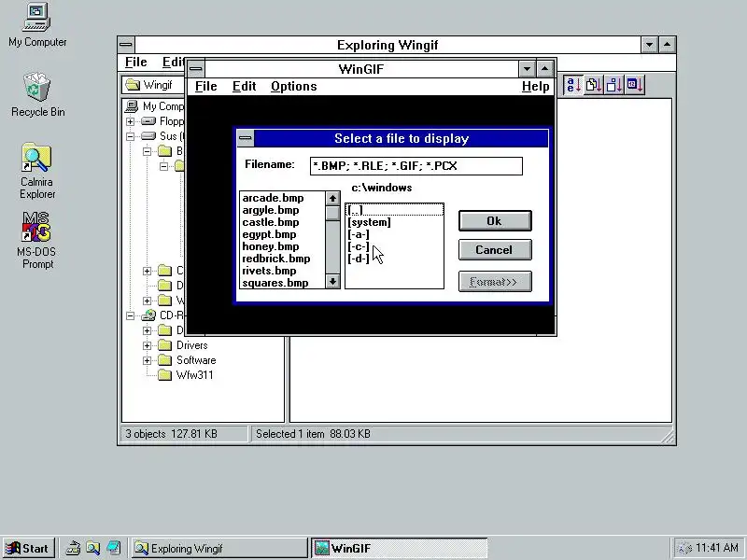Expand the Drivers folder node

[147, 345]
